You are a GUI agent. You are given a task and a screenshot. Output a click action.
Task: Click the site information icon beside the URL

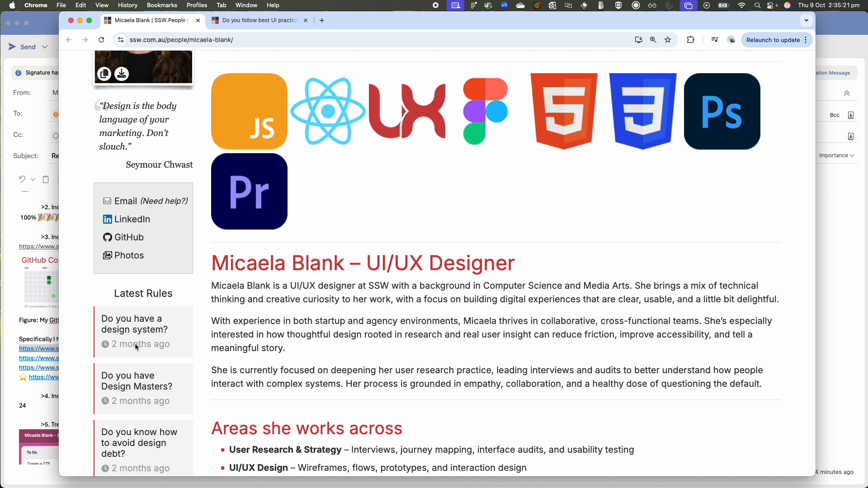pyautogui.click(x=120, y=40)
